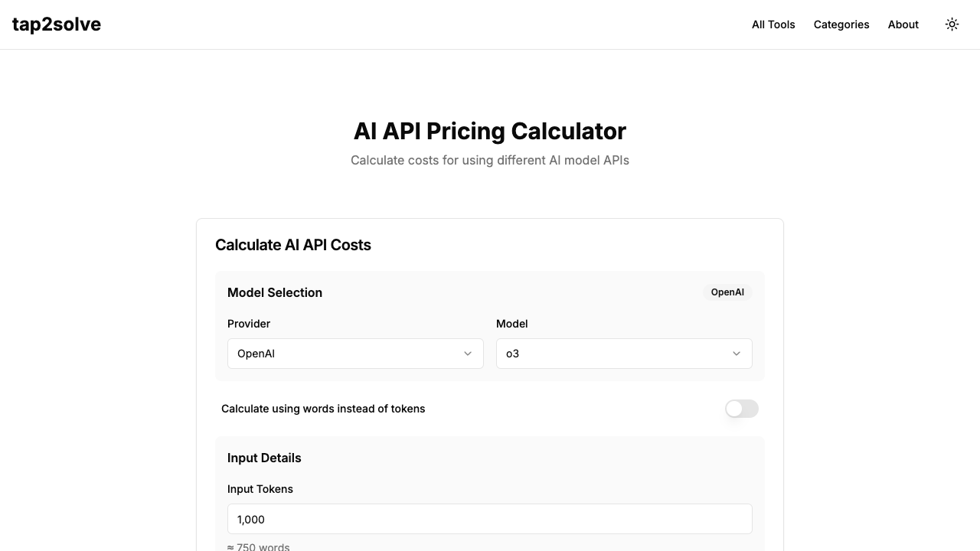
Task: Open the Categories menu
Action: coord(841,24)
